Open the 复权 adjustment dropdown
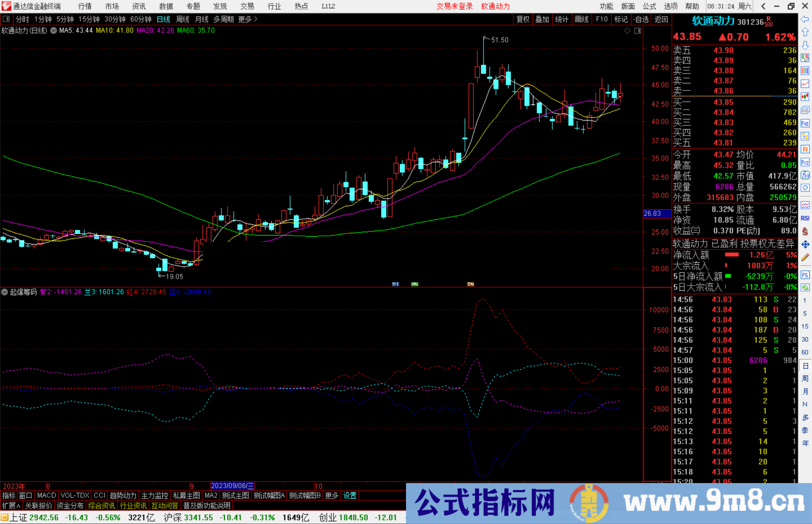Viewport: 812px width, 524px height. tap(523, 19)
